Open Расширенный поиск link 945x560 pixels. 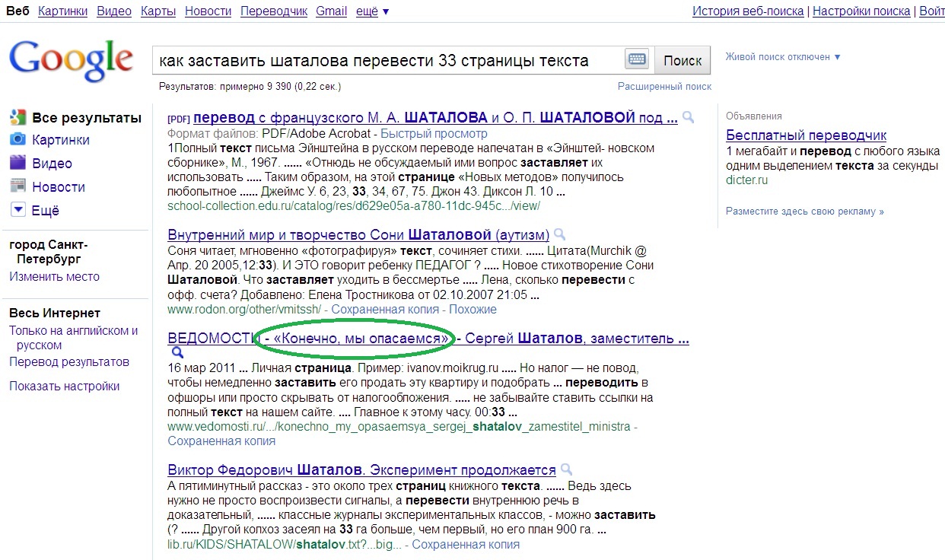pyautogui.click(x=665, y=87)
